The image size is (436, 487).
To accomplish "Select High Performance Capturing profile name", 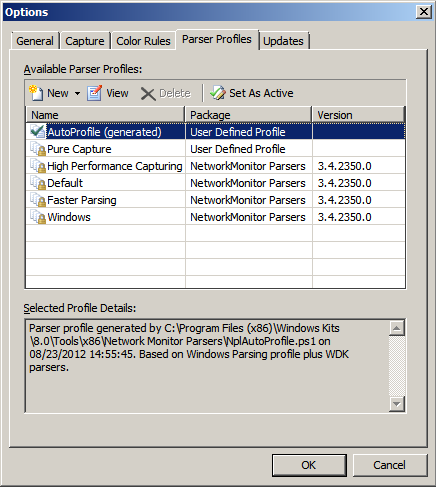I will coord(115,166).
